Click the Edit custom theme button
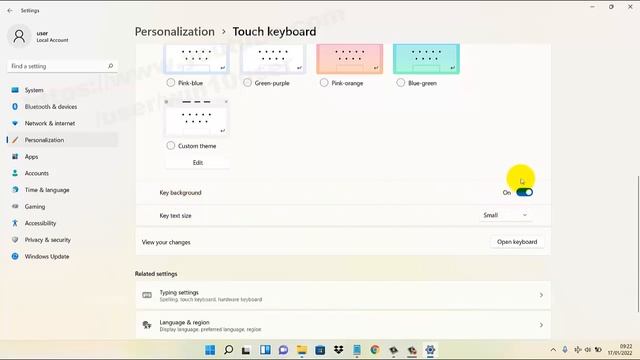Viewport: 640px width, 360px height. tap(198, 162)
